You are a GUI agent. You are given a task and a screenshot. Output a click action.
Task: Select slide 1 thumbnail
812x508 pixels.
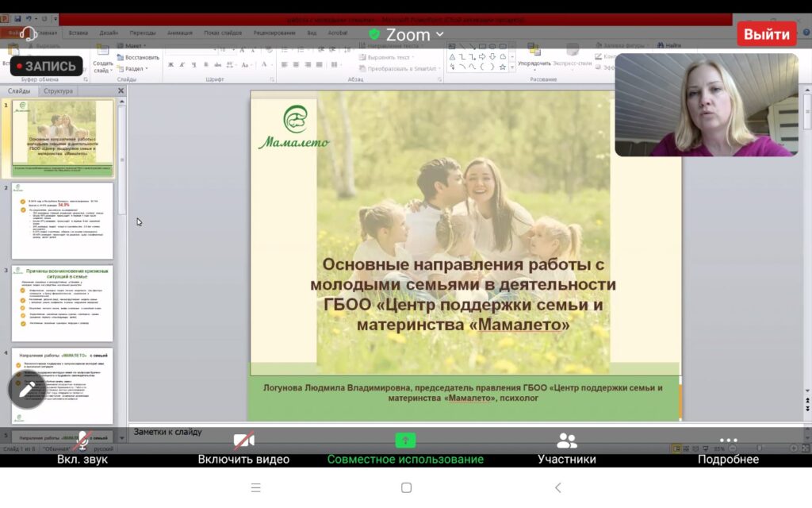[x=63, y=138]
